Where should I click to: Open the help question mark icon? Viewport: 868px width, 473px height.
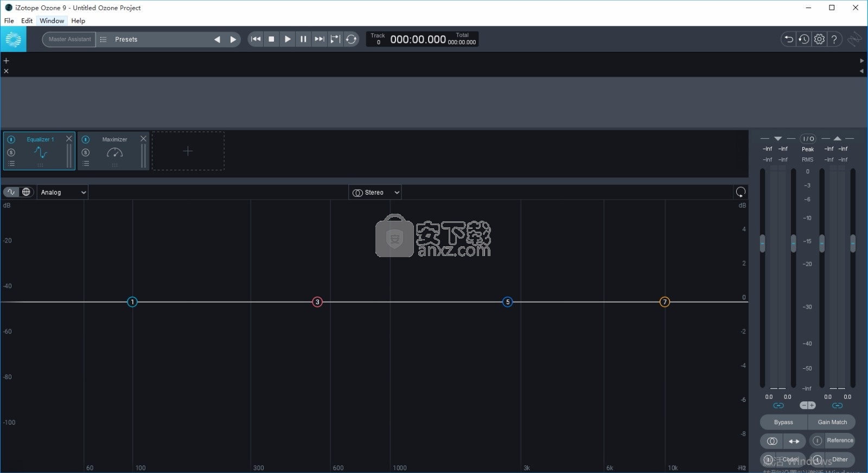tap(835, 39)
